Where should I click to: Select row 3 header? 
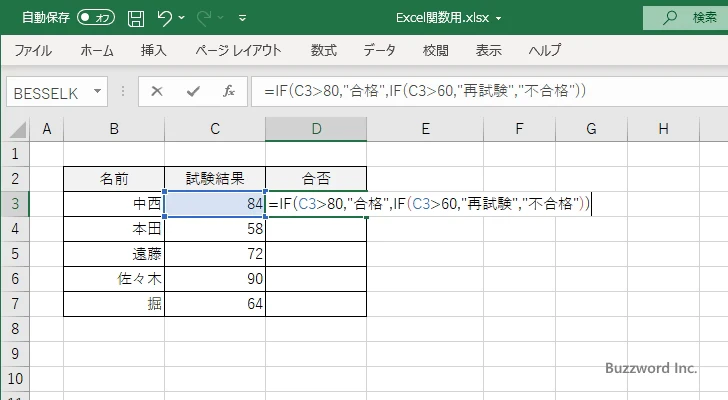[15, 204]
